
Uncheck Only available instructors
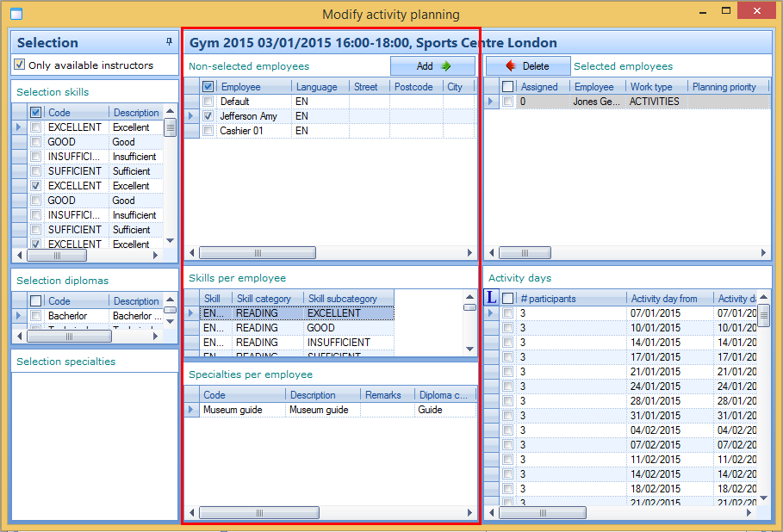[20, 65]
